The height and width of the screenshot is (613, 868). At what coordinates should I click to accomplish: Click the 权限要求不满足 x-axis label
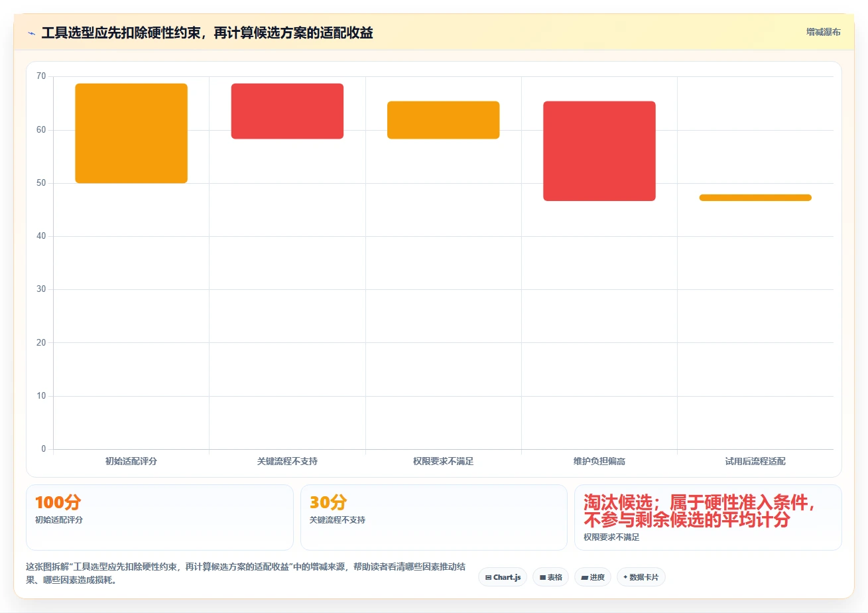click(x=443, y=461)
